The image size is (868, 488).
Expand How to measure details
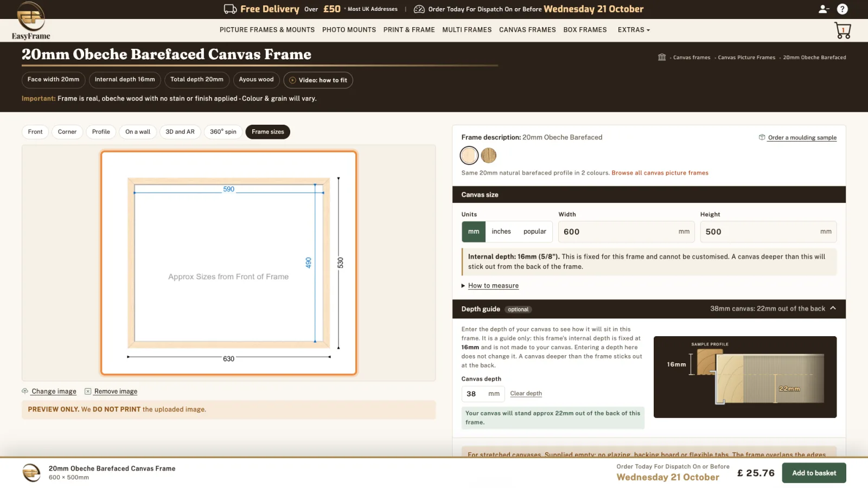point(493,286)
